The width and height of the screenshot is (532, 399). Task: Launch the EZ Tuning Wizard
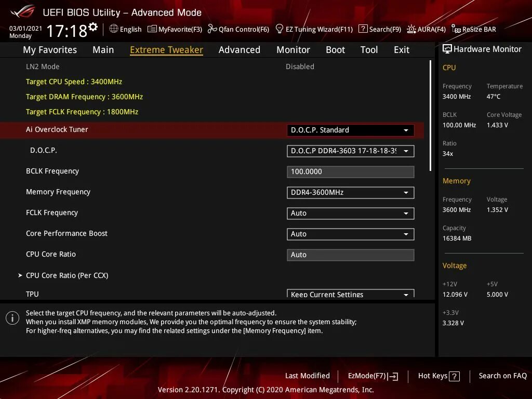tap(314, 29)
